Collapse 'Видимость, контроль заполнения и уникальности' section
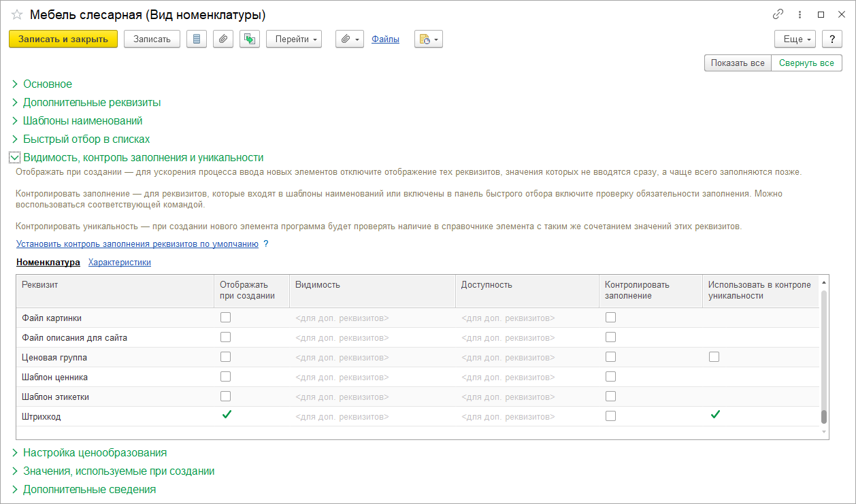Image resolution: width=856 pixels, height=504 pixels. 15,157
